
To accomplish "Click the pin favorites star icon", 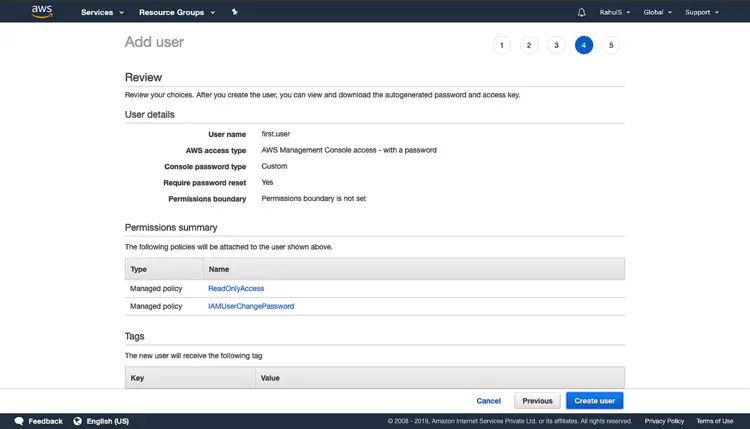I will 234,12.
